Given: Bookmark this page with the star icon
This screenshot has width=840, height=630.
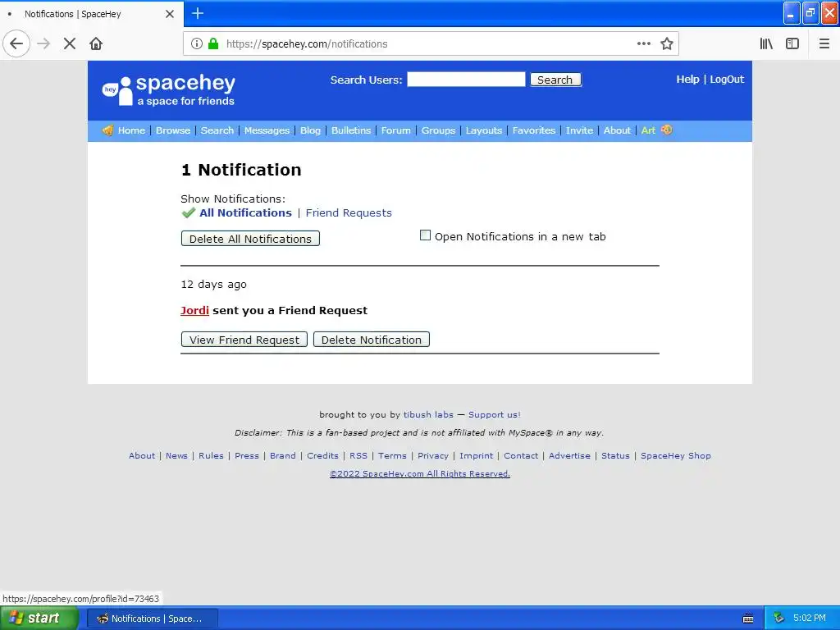Looking at the screenshot, I should [666, 43].
